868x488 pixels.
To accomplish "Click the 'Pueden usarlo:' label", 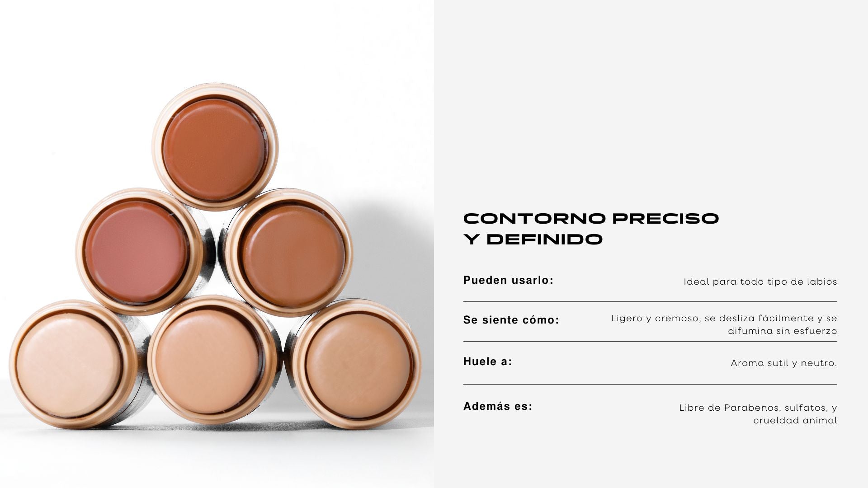I will point(508,280).
